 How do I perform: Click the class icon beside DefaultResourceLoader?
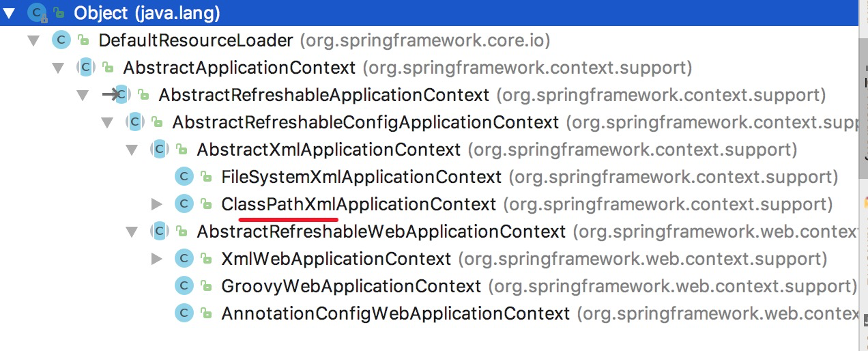point(61,40)
